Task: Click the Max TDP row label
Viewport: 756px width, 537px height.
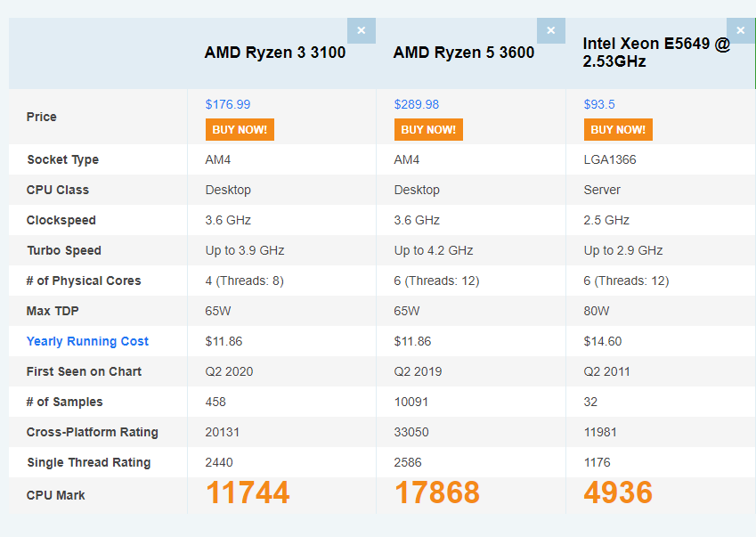Action: [52, 311]
